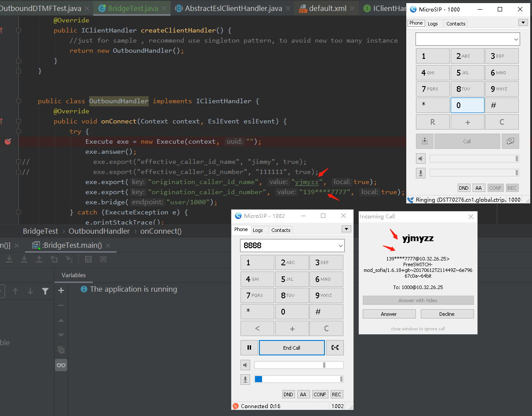
Task: Adjust the microphone level slider in MicroSIP 1002
Action: tap(299, 379)
